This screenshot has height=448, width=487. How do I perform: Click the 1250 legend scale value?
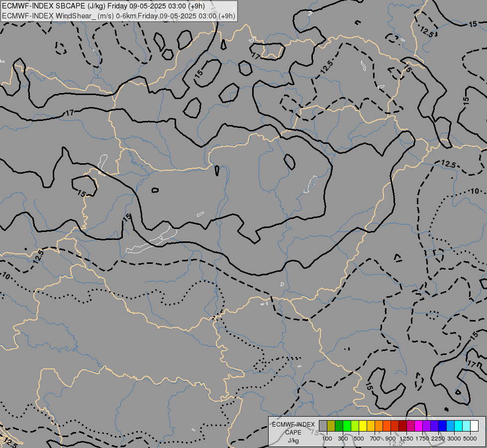(406, 439)
